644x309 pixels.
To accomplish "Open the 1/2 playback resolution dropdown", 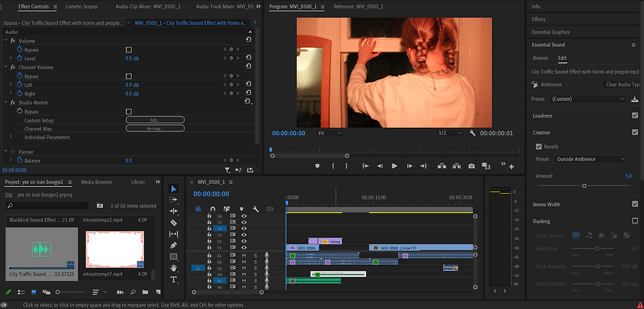I will (450, 133).
